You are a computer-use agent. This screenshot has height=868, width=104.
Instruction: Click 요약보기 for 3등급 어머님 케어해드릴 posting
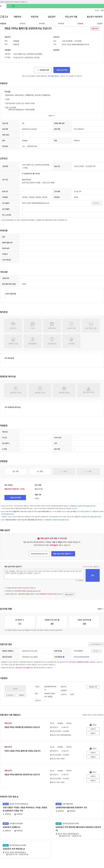[93, 729]
